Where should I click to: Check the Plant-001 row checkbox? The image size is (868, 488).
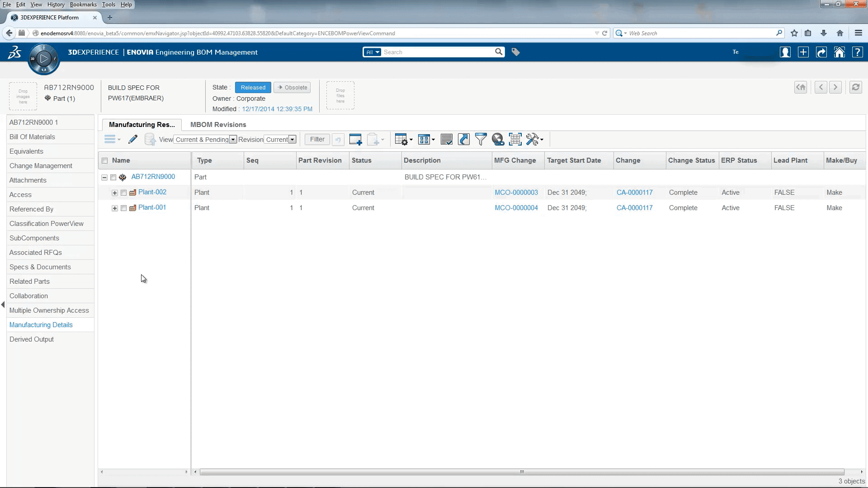coord(124,208)
